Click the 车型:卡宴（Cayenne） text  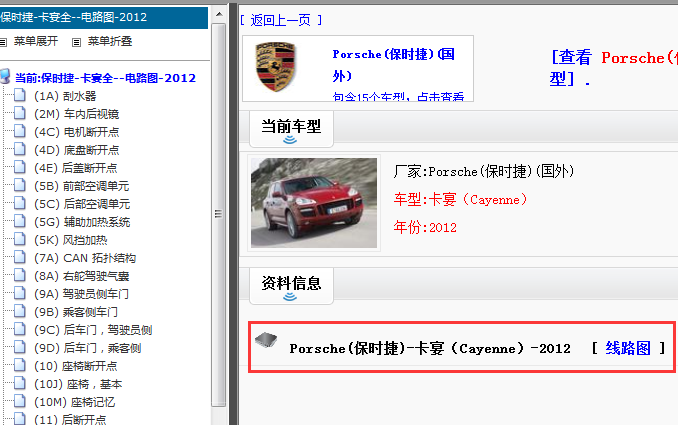coord(461,199)
